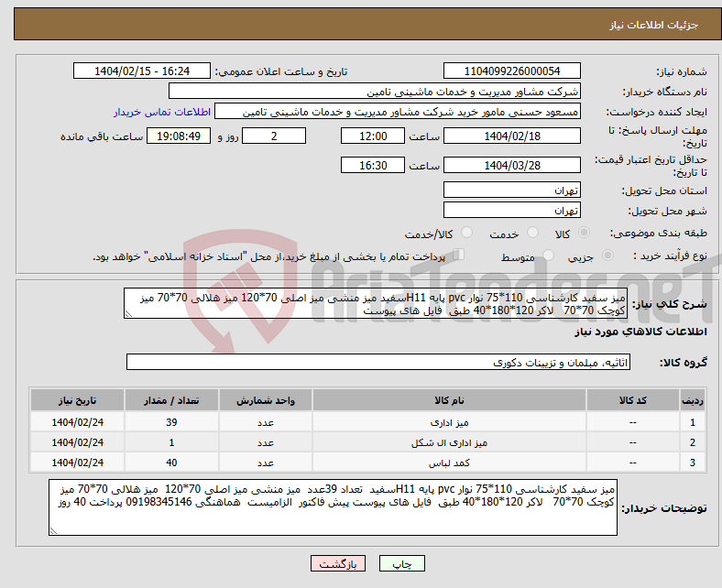Click the چاپ print button

[402, 563]
